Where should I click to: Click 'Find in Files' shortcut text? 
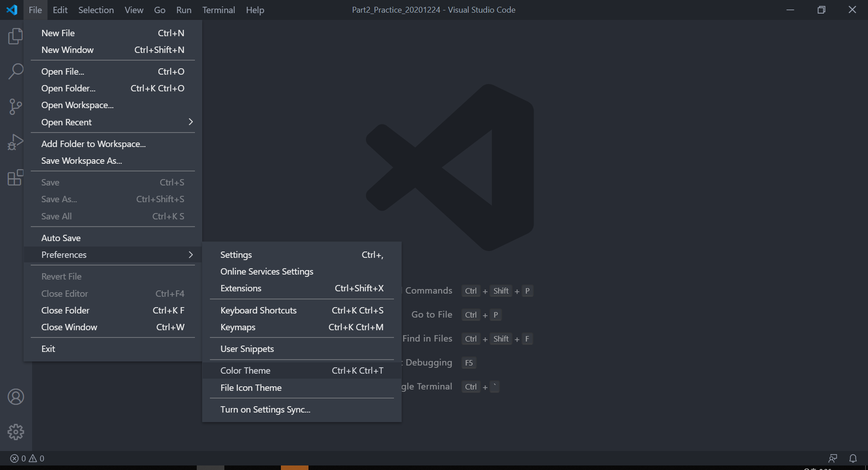pyautogui.click(x=427, y=338)
